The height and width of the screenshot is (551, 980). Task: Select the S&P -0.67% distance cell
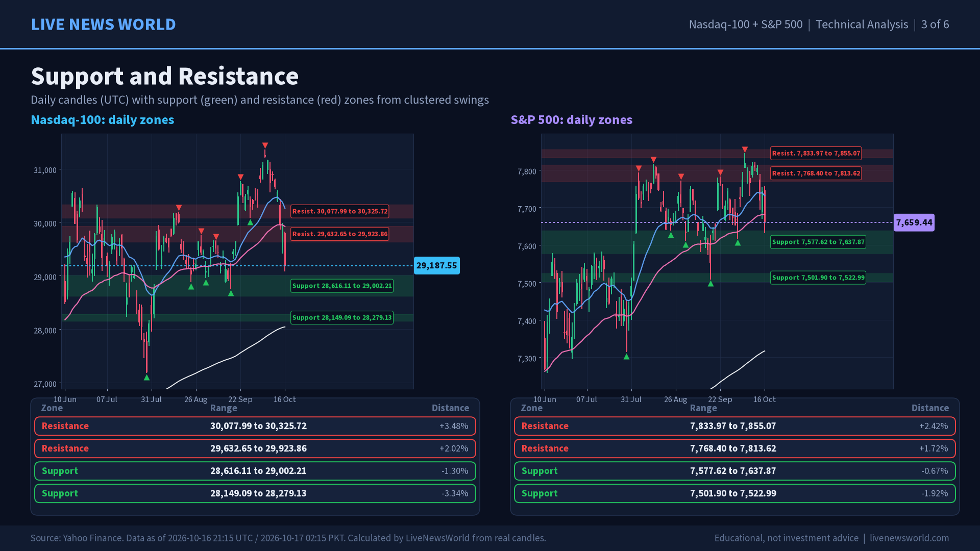point(935,471)
